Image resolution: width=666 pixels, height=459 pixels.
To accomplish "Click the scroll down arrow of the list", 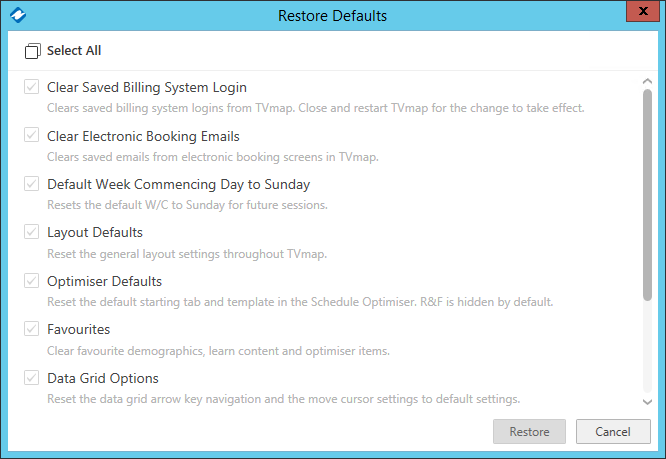I will pos(647,402).
